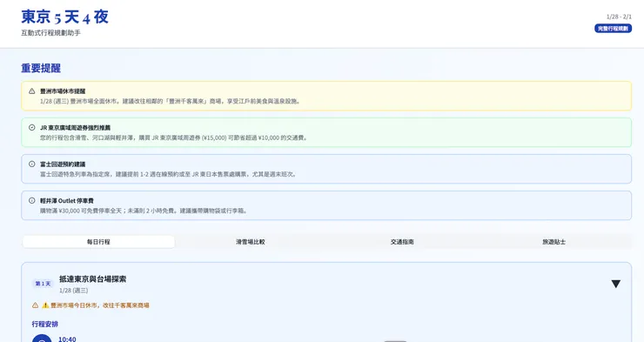Click the 行程安排 section label
Image resolution: width=644 pixels, height=342 pixels.
click(x=45, y=324)
